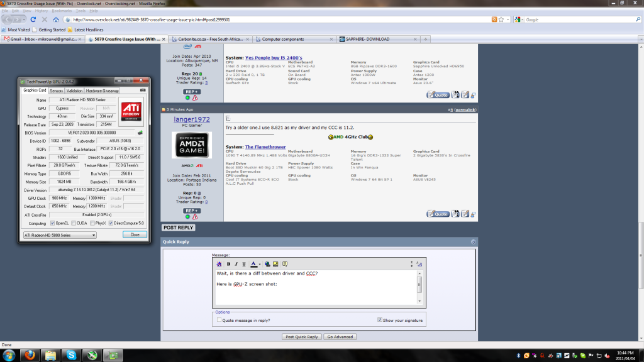Open the text color dropdown arrow in editor
Viewport: 644px width, 362px height.
(x=260, y=264)
